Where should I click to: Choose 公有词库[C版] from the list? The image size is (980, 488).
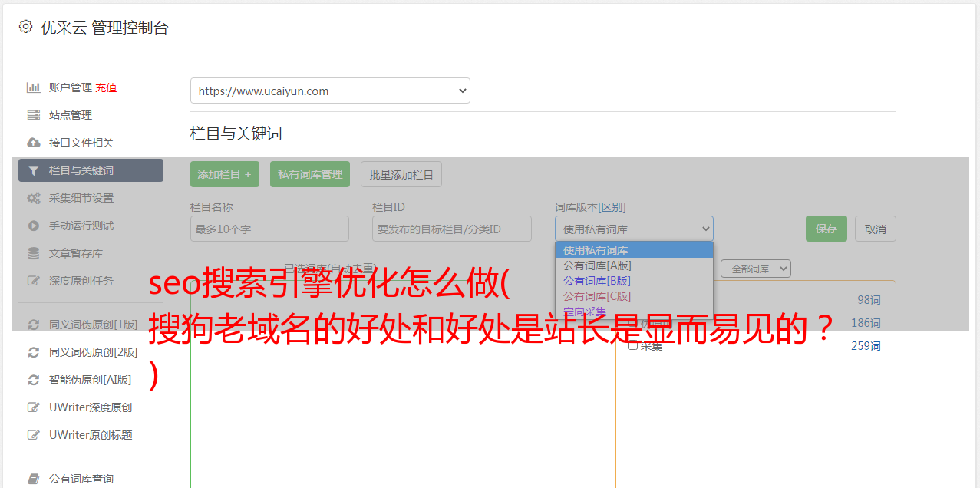click(x=634, y=296)
